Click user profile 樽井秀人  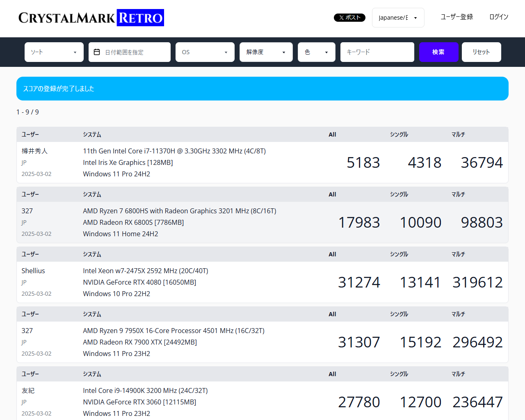coord(34,151)
